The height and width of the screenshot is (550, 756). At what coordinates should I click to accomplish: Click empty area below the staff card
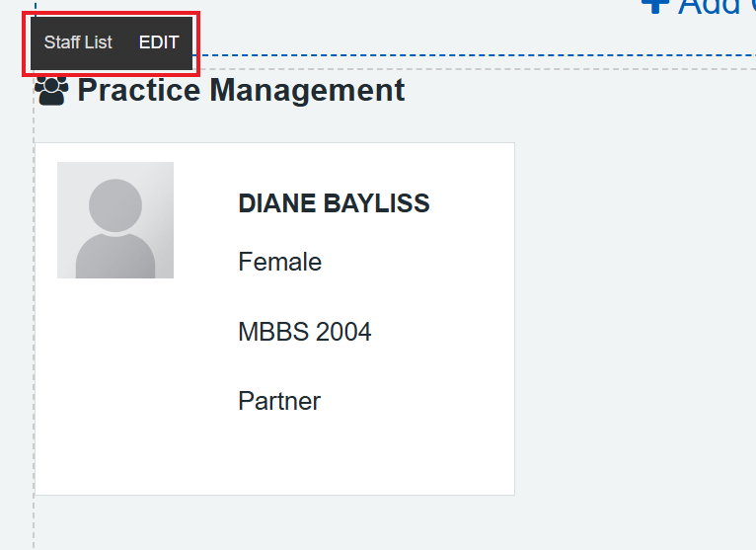[276, 523]
